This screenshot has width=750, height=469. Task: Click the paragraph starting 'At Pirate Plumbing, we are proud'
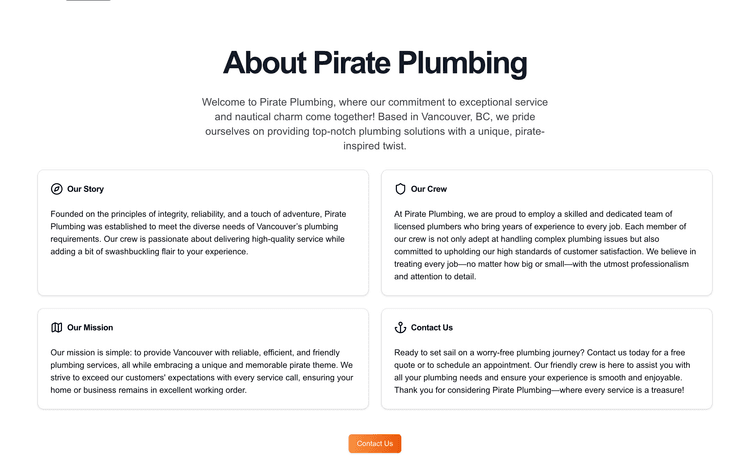pyautogui.click(x=545, y=245)
